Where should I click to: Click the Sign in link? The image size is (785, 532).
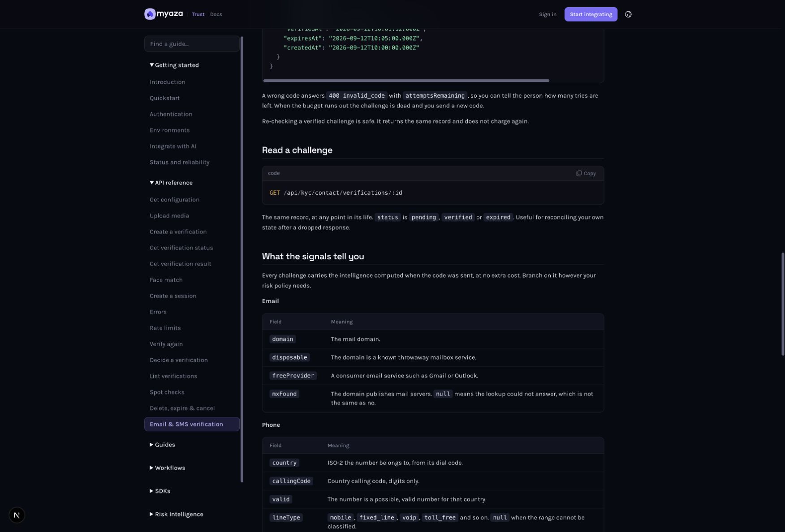(548, 14)
